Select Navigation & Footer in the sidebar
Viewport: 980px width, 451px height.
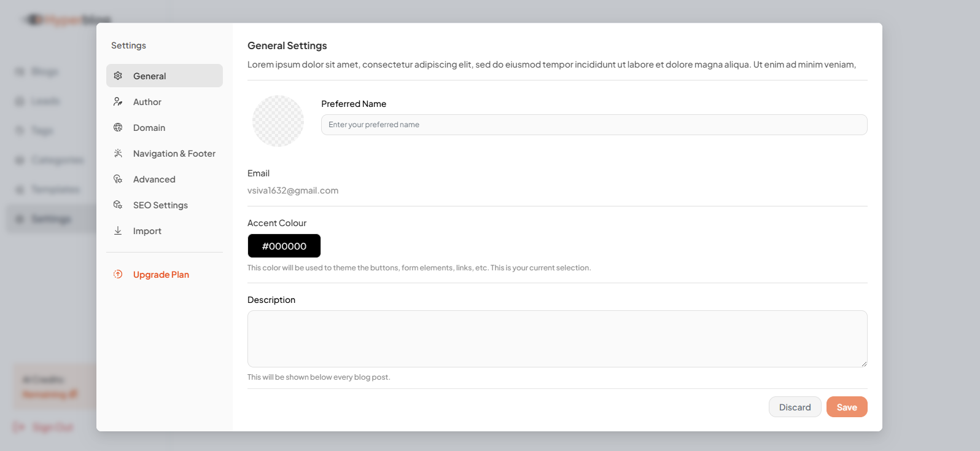coord(165,153)
